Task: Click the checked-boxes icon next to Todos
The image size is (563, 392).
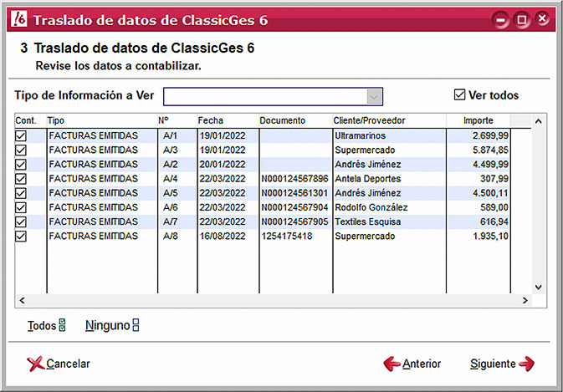Action: (x=62, y=325)
